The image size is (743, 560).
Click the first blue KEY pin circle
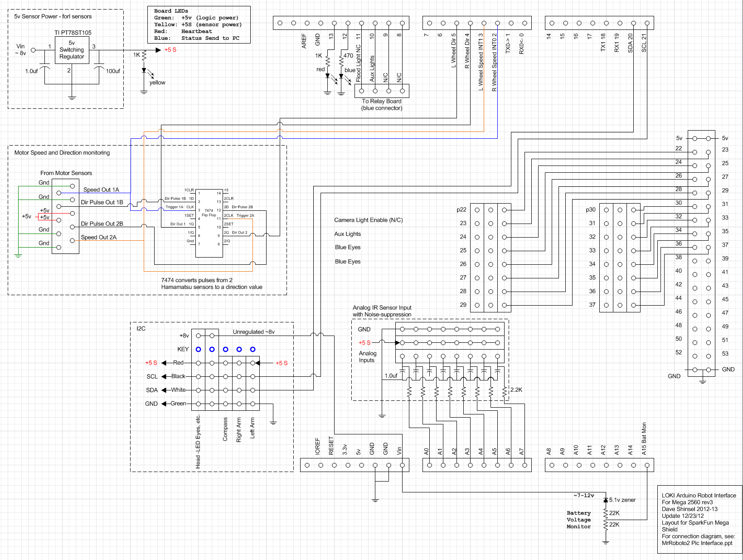point(198,349)
